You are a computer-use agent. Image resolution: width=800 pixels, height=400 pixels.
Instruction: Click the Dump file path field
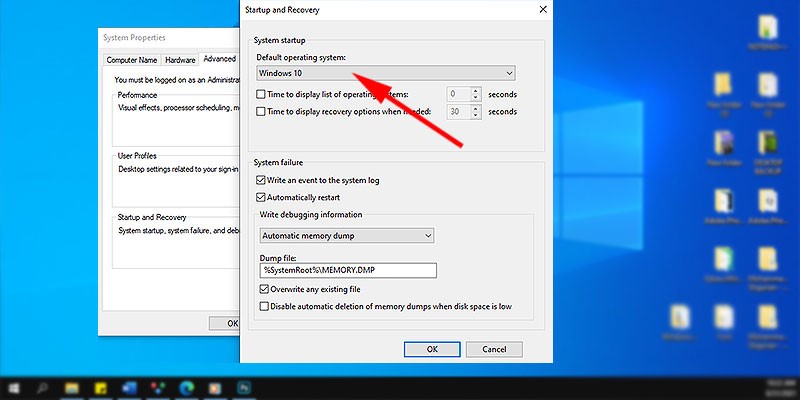[348, 270]
